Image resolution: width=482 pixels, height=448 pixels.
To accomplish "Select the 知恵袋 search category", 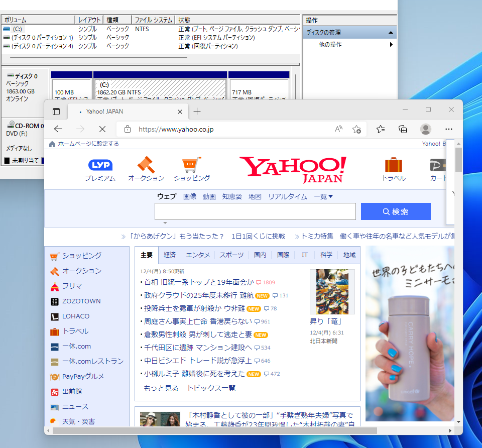I will (232, 196).
